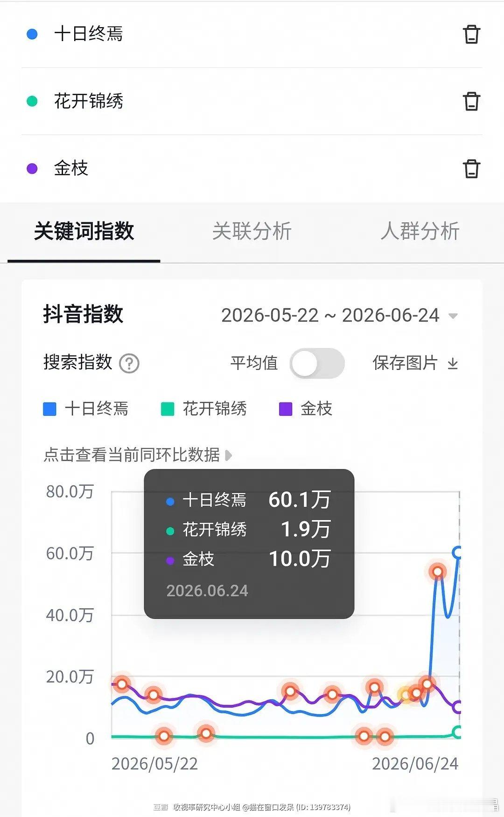Delete the 金枝 keyword with trash icon
This screenshot has width=504, height=817.
tap(471, 168)
